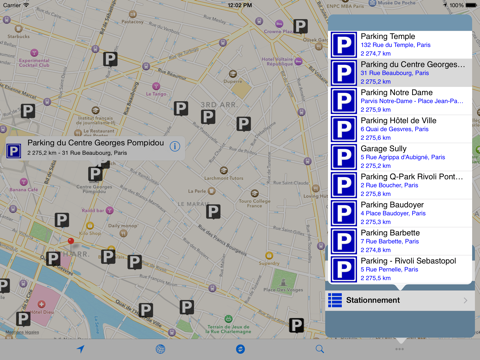Tap parking marker at Centre Georges Pompidou

(x=95, y=174)
